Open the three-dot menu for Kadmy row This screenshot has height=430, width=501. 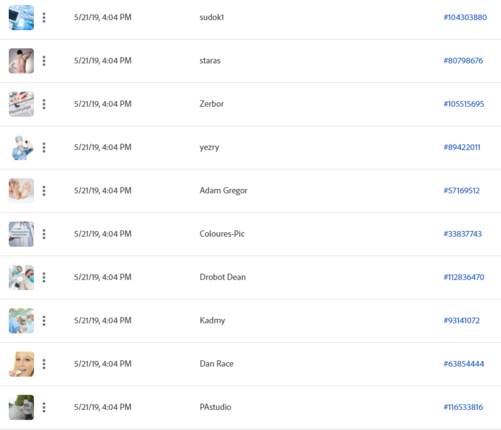(44, 321)
